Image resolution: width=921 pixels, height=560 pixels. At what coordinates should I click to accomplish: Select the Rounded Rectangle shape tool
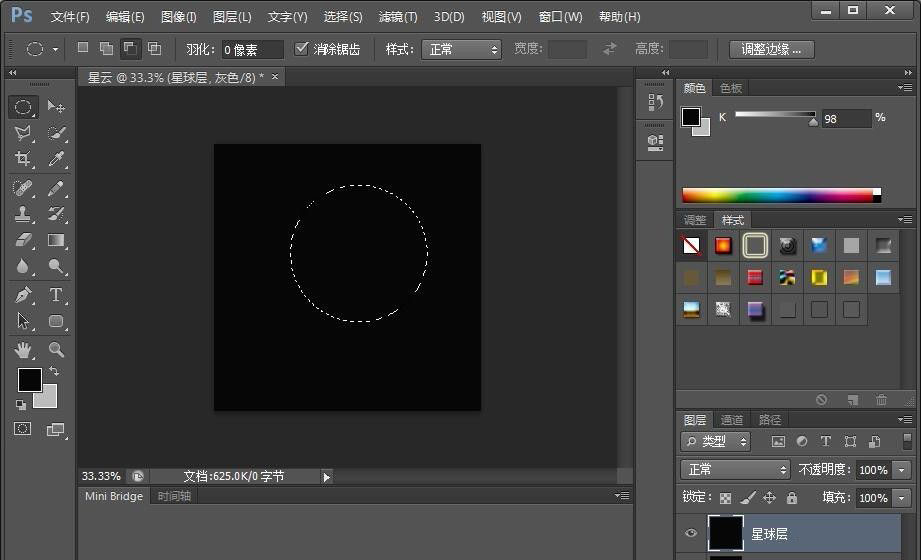(x=56, y=321)
